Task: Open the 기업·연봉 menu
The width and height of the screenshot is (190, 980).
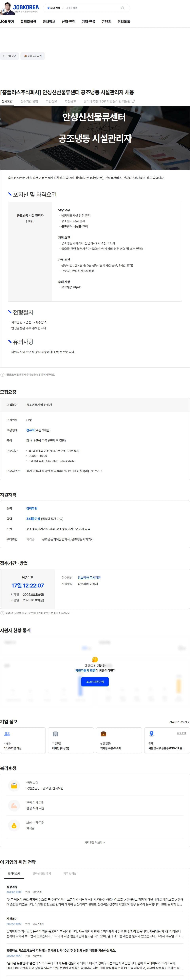Action: click(88, 22)
